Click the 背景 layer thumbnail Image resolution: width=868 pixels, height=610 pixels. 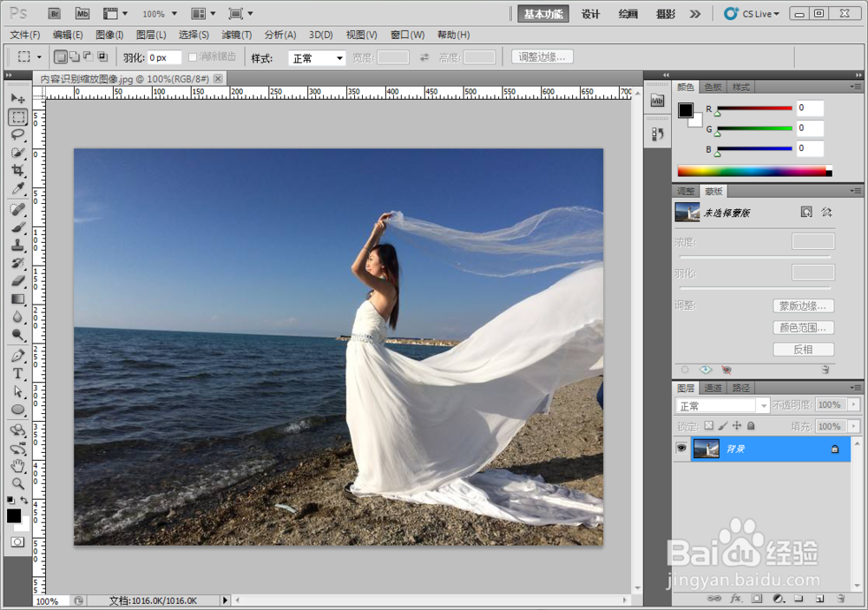click(707, 449)
